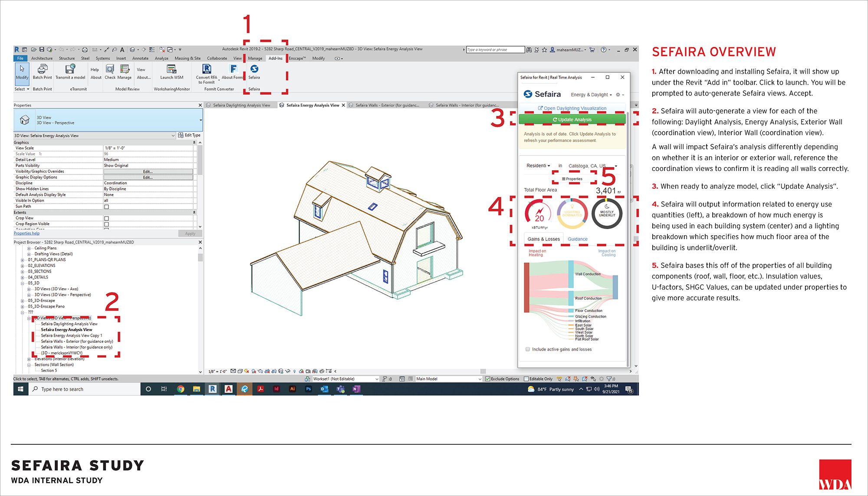
Task: Launch the Sefaira add-in icon
Action: [x=254, y=69]
